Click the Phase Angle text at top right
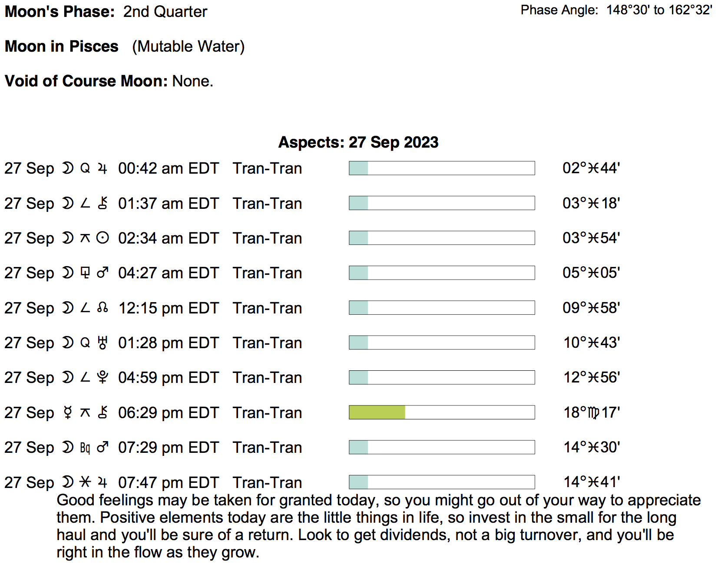The image size is (728, 567). click(x=616, y=10)
